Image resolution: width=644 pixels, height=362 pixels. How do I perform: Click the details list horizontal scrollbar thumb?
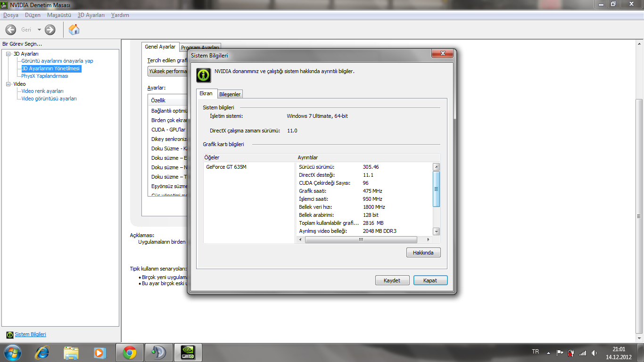[x=361, y=239]
